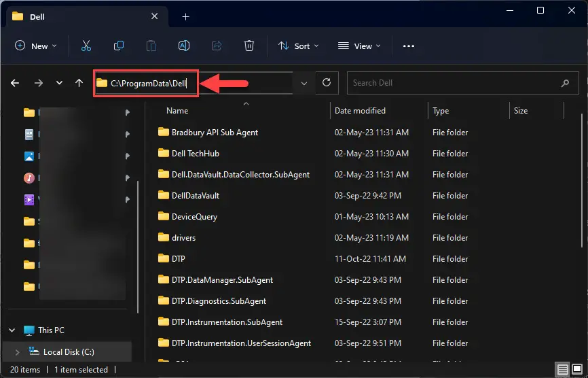Screen dimensions: 588x378
Task: Open the View dropdown menu
Action: pyautogui.click(x=359, y=46)
